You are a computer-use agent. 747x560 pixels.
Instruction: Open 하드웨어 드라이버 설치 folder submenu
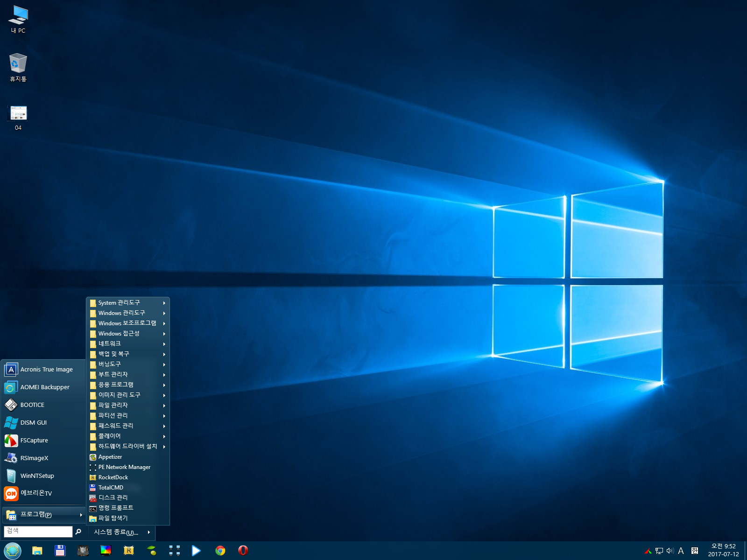pyautogui.click(x=128, y=447)
